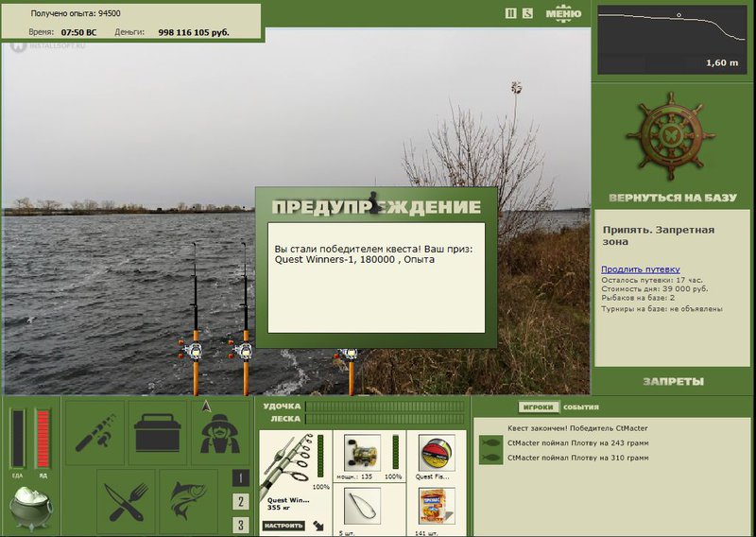The height and width of the screenshot is (537, 756).
Task: Select the Quest Winners rod image
Action: point(287,463)
